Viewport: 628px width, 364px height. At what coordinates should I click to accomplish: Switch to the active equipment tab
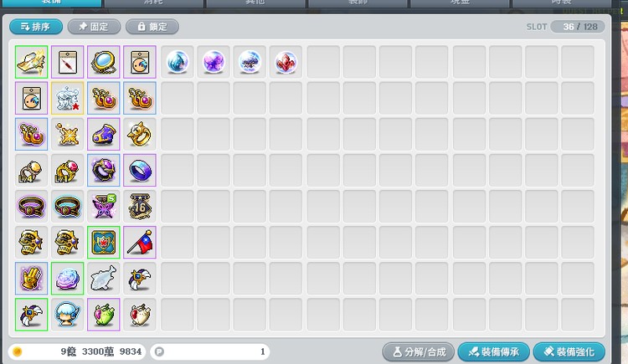[x=51, y=3]
